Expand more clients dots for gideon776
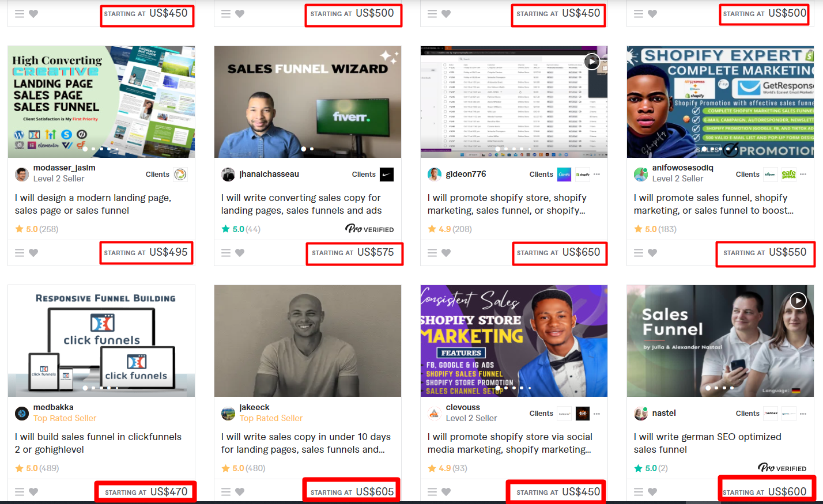This screenshot has height=504, width=823. [597, 174]
